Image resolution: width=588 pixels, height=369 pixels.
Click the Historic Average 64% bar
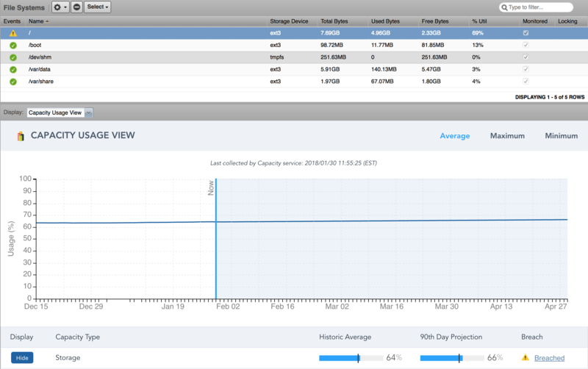point(351,358)
